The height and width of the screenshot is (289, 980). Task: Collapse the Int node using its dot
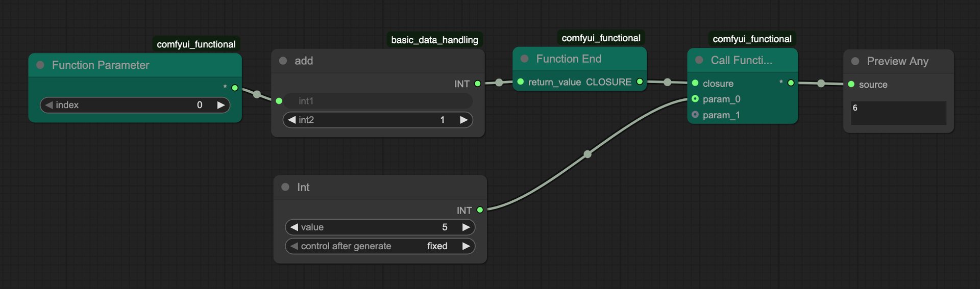(x=285, y=187)
